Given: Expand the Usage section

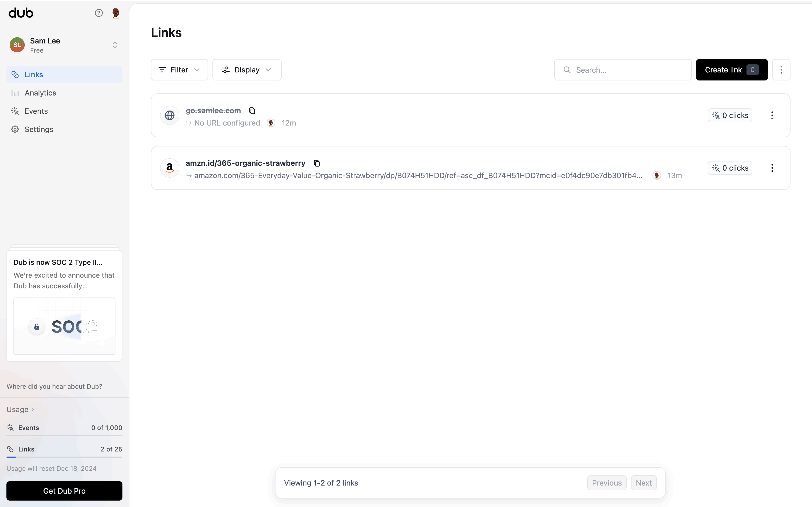Looking at the screenshot, I should (20, 409).
